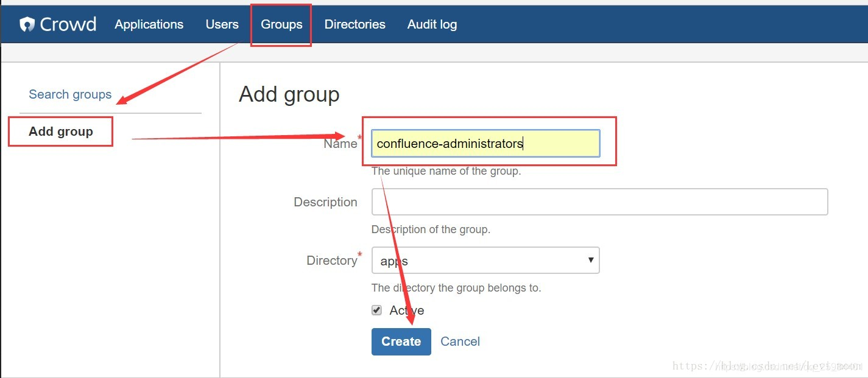This screenshot has width=868, height=378.
Task: Click the Description field label
Action: pyautogui.click(x=325, y=202)
